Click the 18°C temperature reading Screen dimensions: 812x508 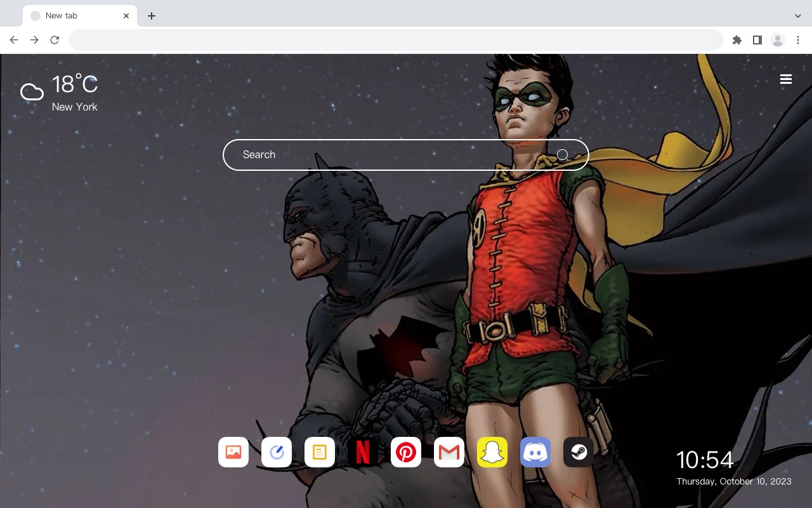click(x=75, y=84)
